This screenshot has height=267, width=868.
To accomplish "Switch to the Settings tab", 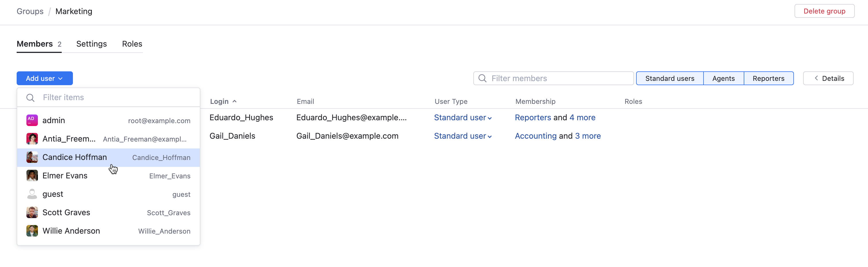I will coord(91,44).
